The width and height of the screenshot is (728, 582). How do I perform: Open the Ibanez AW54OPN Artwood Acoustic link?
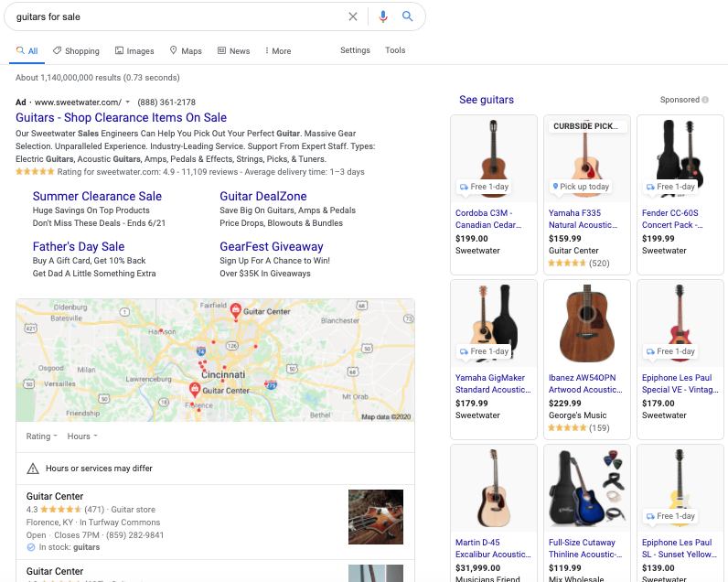[x=585, y=383]
